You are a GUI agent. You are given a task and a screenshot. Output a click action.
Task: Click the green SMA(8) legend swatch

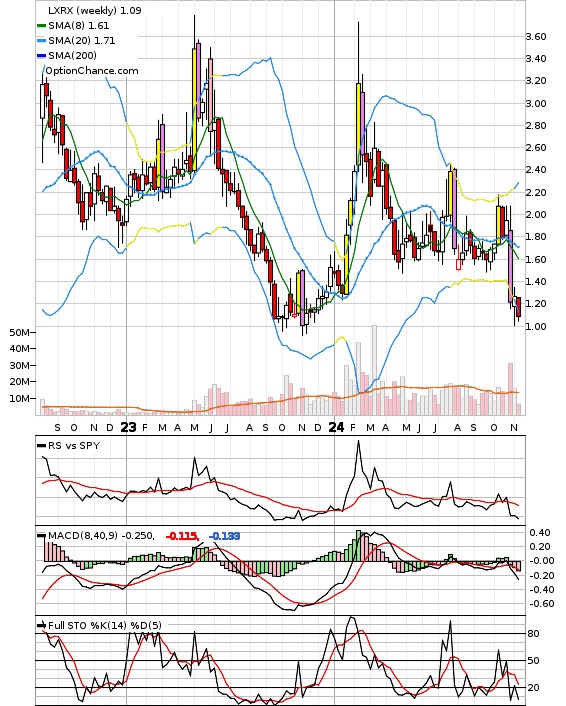(x=41, y=26)
